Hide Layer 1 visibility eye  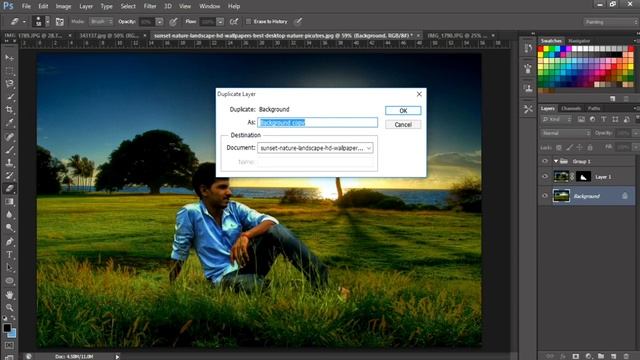[545, 176]
